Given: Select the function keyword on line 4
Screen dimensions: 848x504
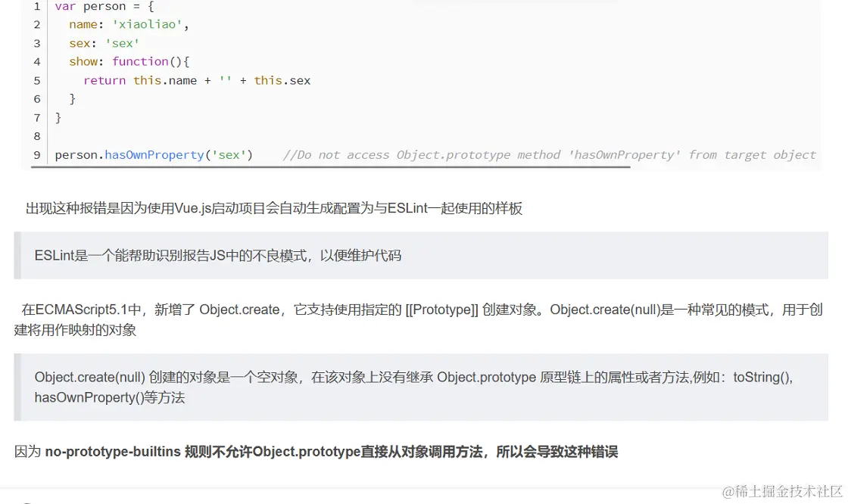Looking at the screenshot, I should coord(140,61).
